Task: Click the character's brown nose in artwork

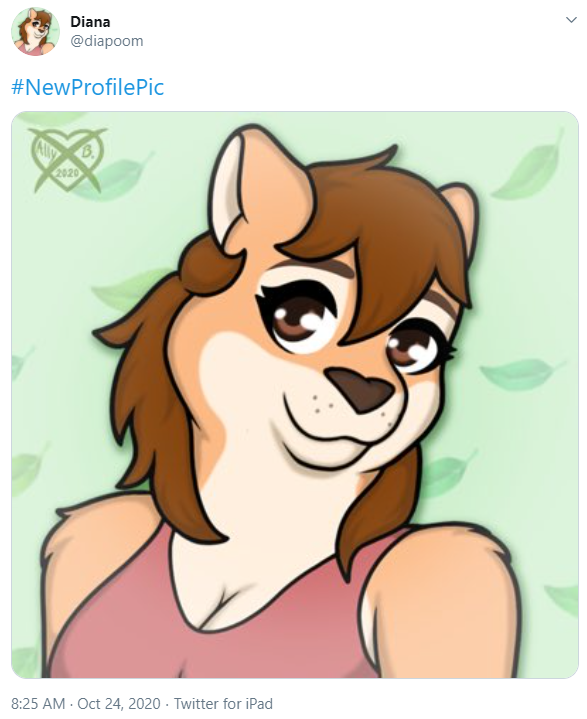Action: (x=361, y=389)
